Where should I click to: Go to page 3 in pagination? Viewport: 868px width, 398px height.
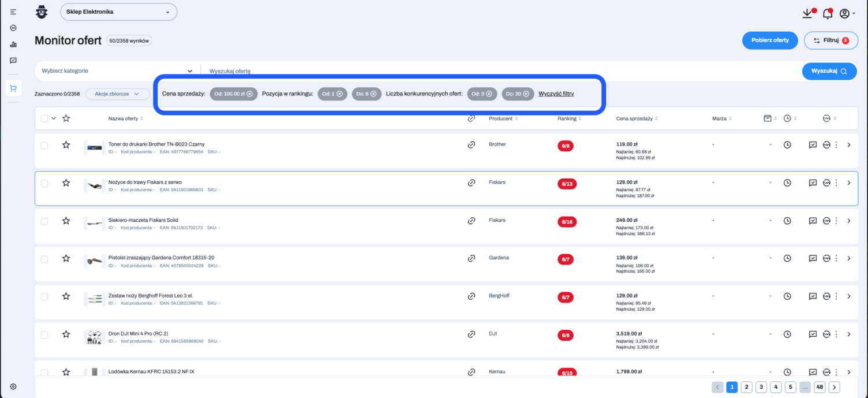pos(761,387)
